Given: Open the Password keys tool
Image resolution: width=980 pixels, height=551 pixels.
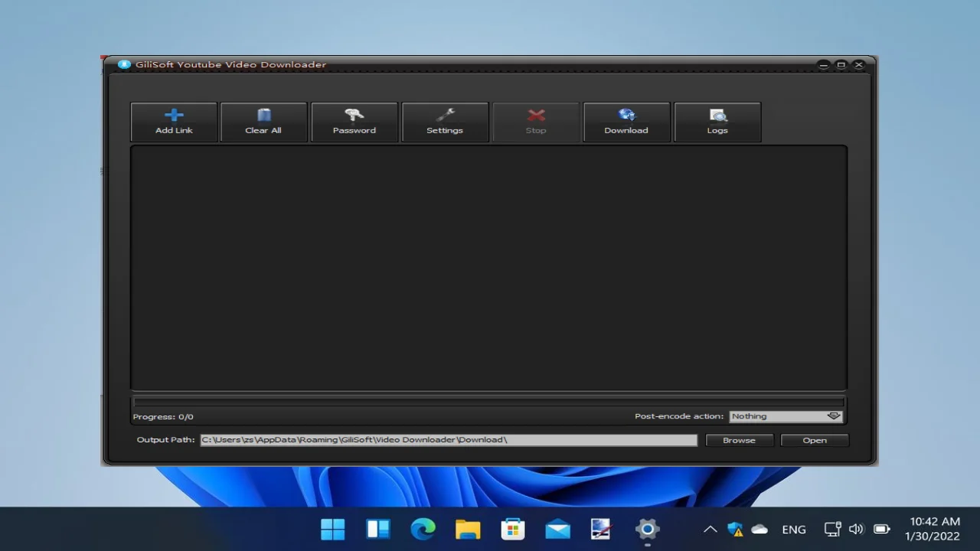Looking at the screenshot, I should [x=354, y=122].
